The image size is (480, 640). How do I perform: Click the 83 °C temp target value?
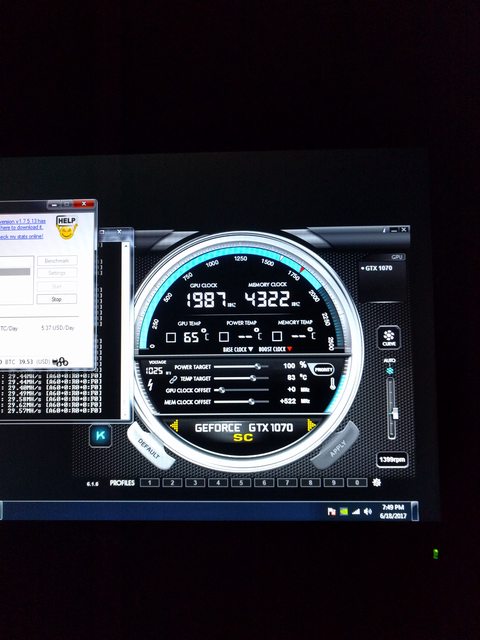[x=296, y=378]
